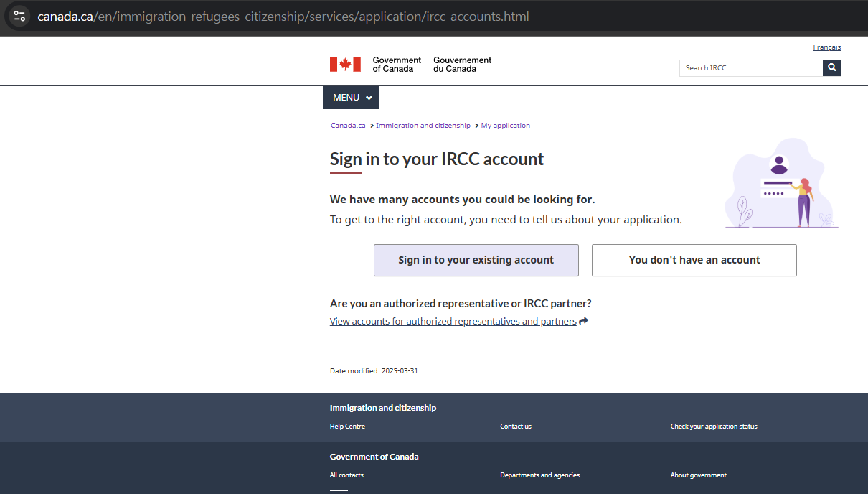Select You don't have an account
Viewport: 868px width, 494px height.
pos(694,260)
